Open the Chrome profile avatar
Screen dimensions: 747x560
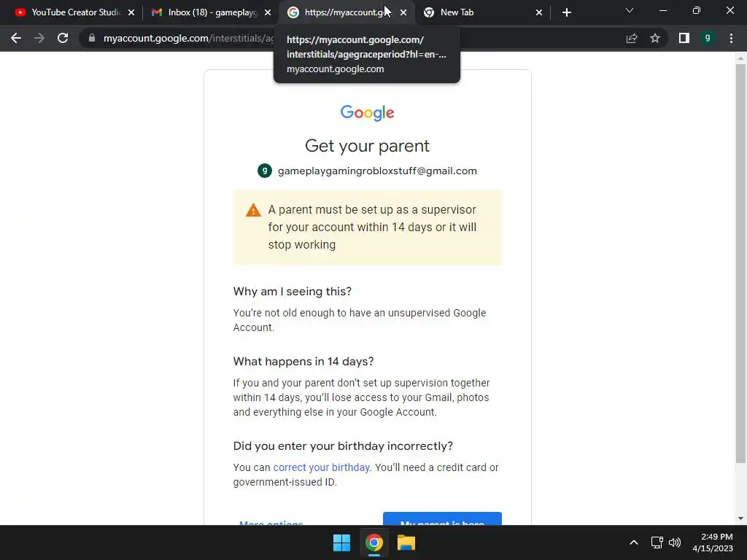708,38
